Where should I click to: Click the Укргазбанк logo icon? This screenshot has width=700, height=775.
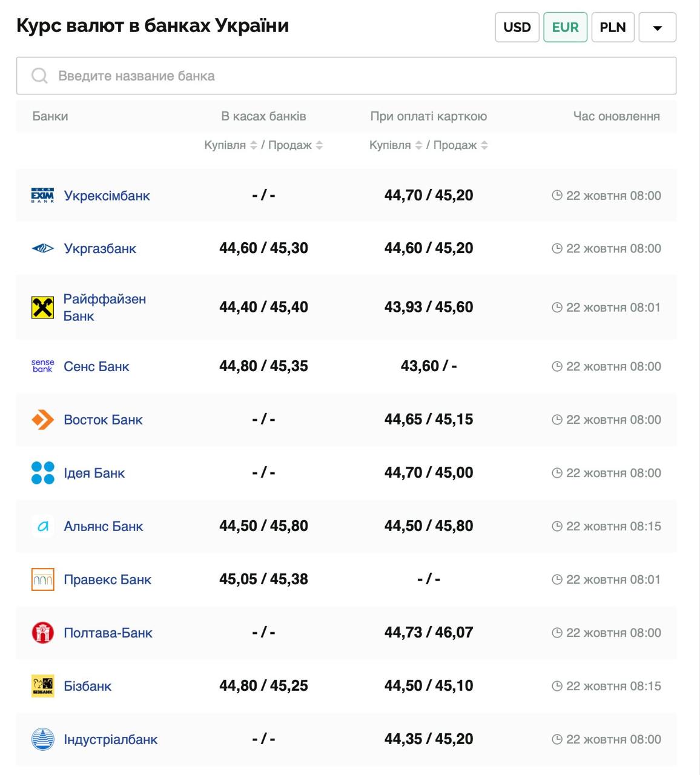click(42, 248)
